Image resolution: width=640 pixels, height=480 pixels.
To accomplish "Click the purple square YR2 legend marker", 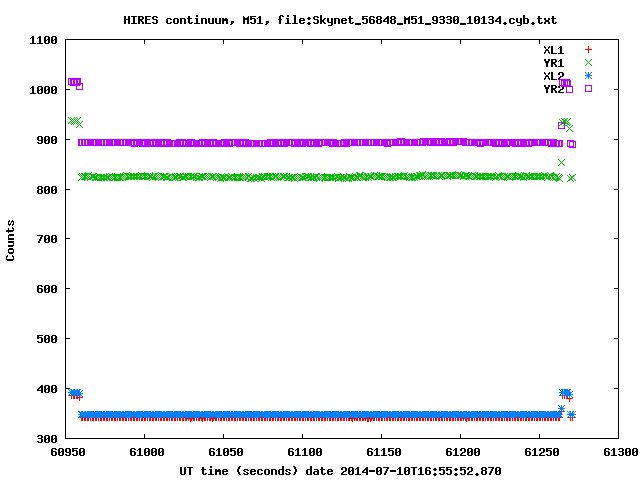I will click(x=588, y=88).
